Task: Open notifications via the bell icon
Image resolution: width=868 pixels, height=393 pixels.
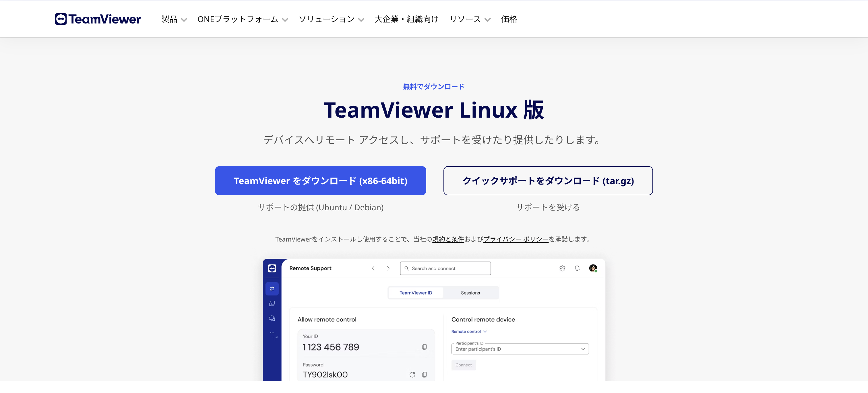Action: [x=577, y=268]
